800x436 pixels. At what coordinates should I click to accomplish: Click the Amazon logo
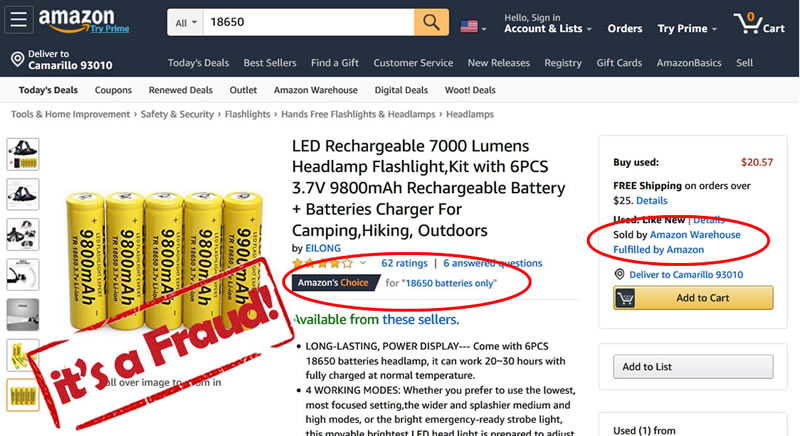(x=75, y=20)
